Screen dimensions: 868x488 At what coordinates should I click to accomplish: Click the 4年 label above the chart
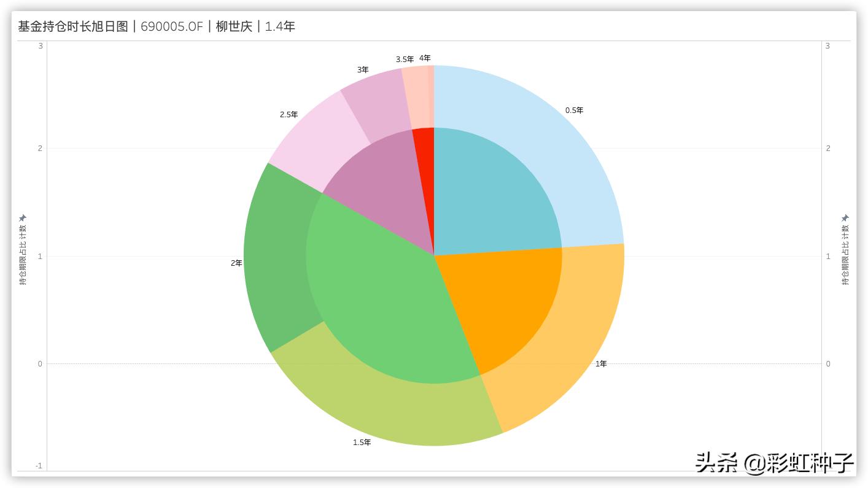425,58
